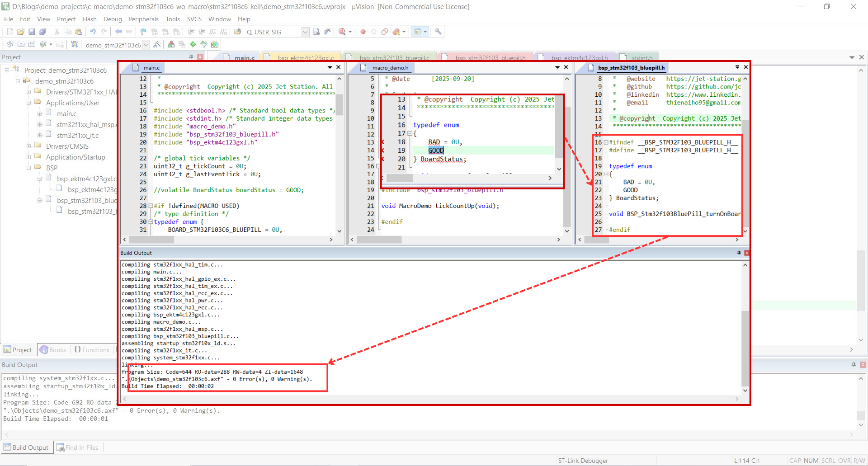Screen dimensions: 868x466
Task: Save the current file via toolbar
Action: click(x=32, y=32)
